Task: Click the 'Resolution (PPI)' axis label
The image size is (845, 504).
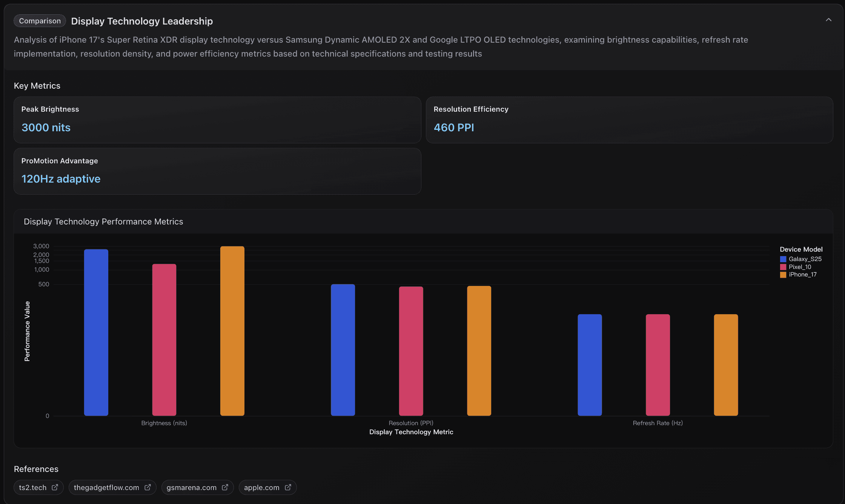Action: (x=411, y=423)
